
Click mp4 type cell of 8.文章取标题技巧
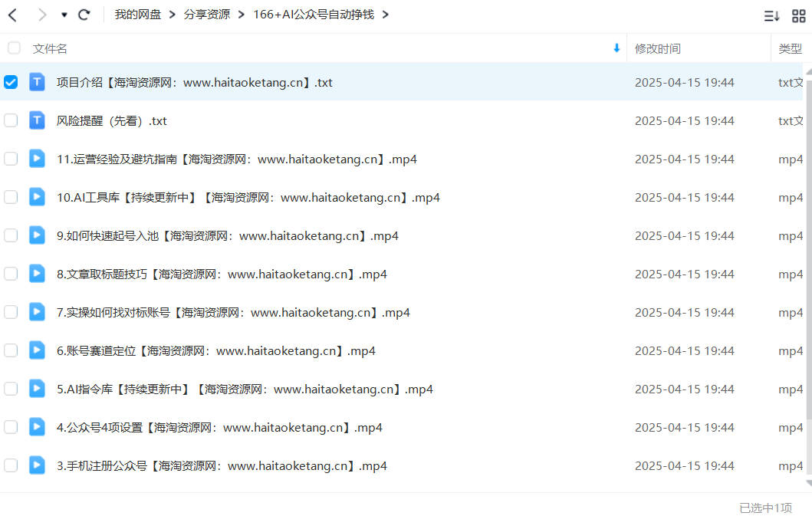click(x=791, y=274)
